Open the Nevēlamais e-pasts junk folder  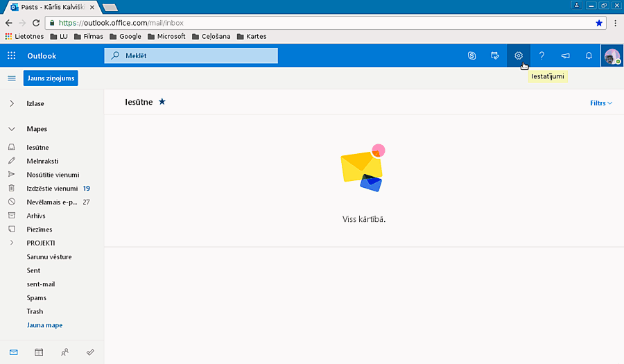52,202
